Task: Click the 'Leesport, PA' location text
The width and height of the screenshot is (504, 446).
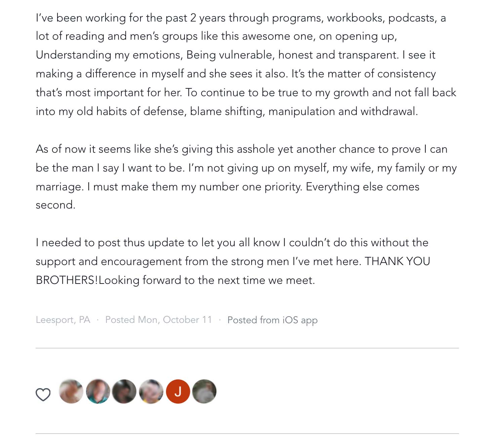Action: [63, 320]
